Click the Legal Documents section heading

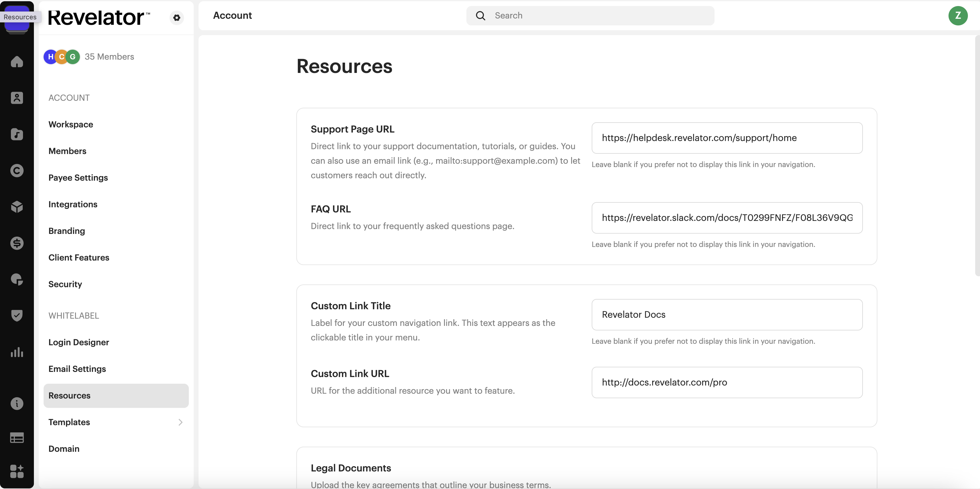pyautogui.click(x=351, y=468)
